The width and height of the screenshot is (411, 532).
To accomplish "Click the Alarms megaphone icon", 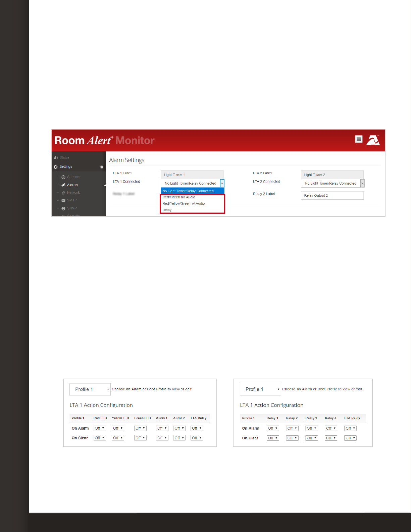I will tap(63, 185).
